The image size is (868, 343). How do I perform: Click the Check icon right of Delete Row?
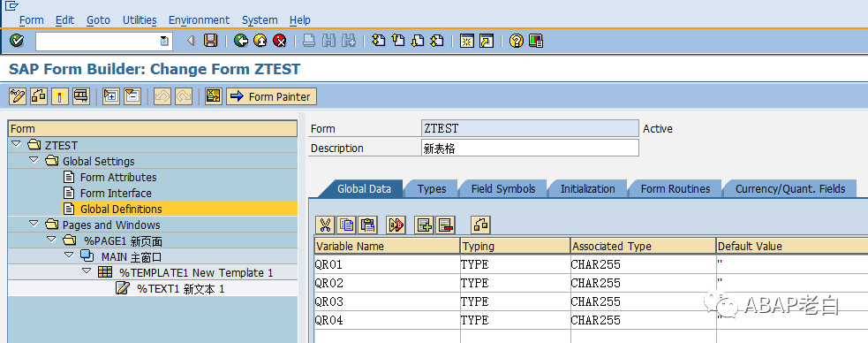(x=480, y=225)
